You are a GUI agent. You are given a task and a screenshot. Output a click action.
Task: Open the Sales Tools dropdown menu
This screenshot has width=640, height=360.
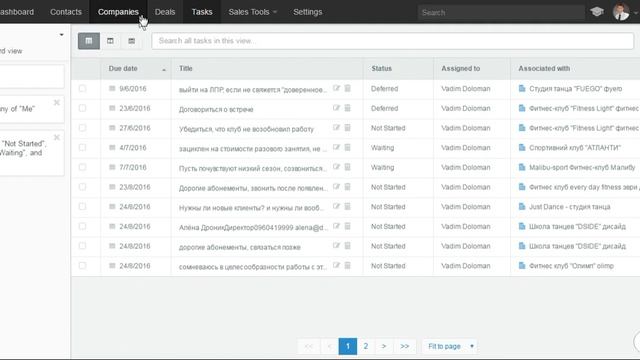[x=253, y=12]
